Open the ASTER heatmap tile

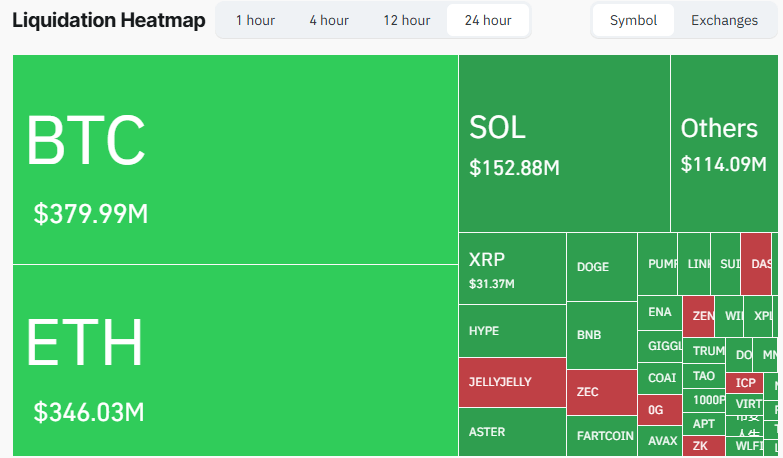512,432
